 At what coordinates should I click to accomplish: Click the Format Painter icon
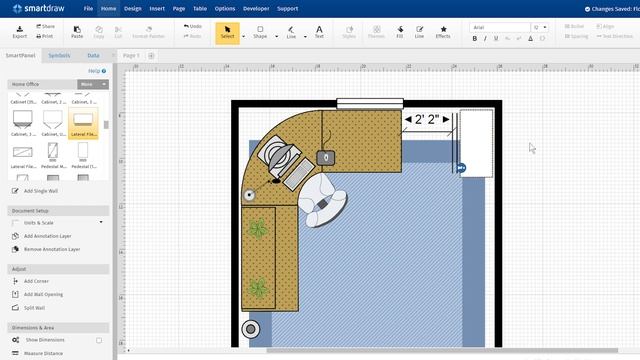[149, 32]
